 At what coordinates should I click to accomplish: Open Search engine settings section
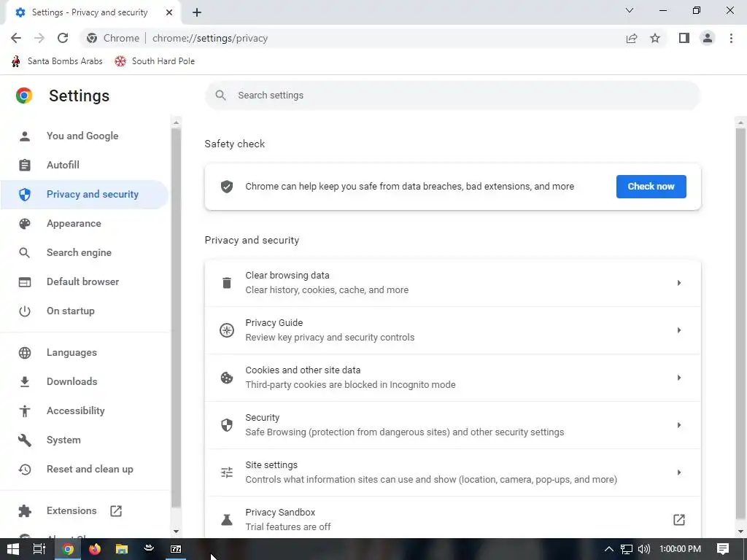click(85, 252)
